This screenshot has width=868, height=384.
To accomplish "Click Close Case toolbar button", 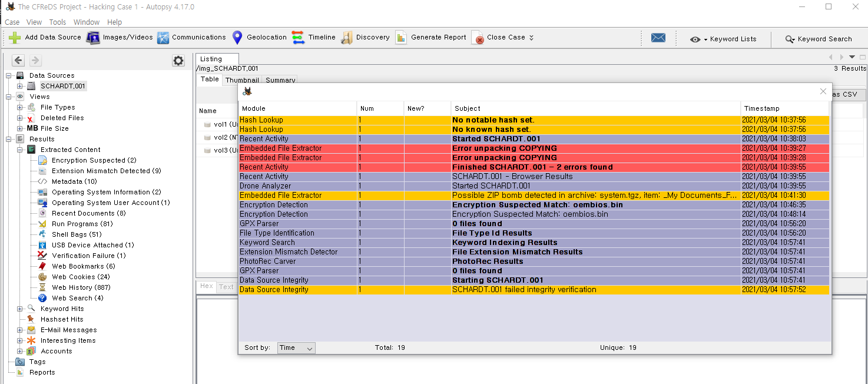I will pos(499,38).
